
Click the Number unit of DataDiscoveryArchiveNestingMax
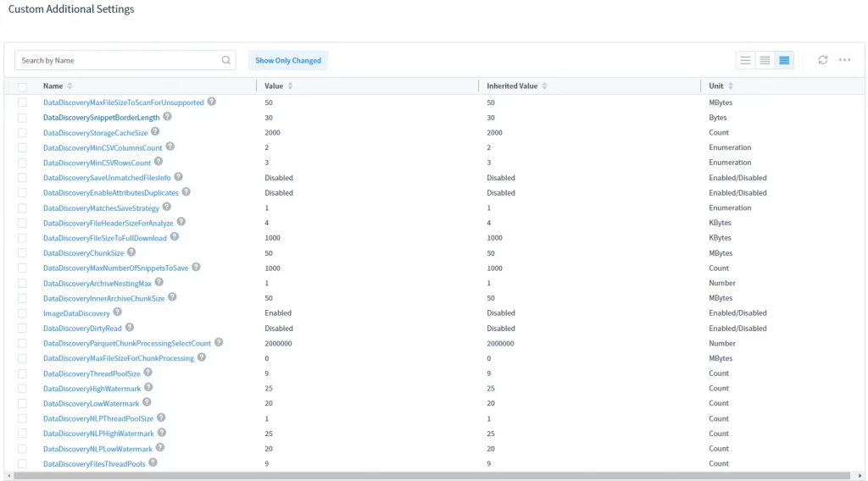722,283
